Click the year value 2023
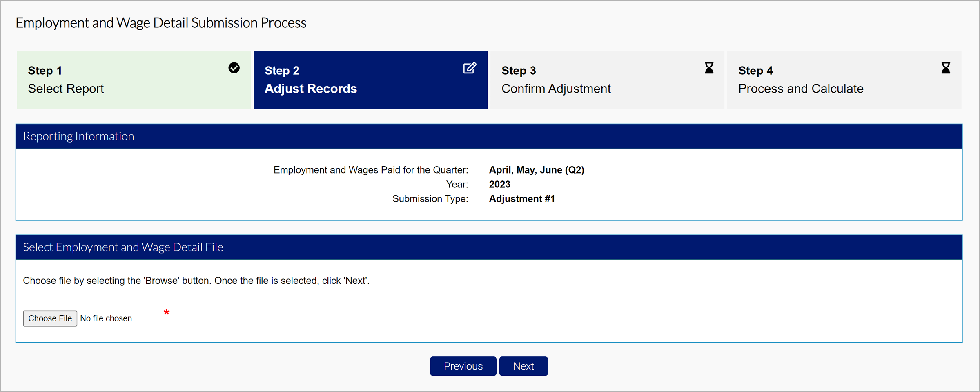This screenshot has width=980, height=392. coord(499,184)
